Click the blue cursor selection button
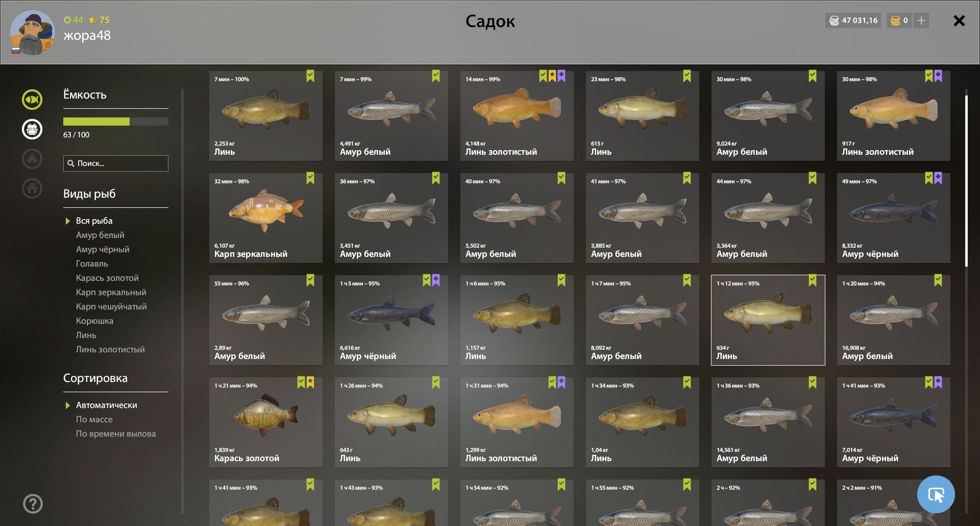 click(x=936, y=494)
